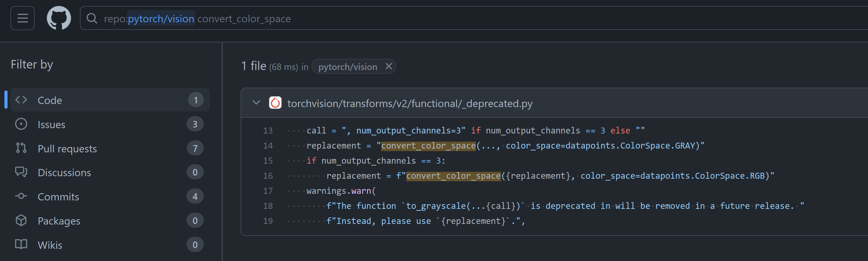The image size is (868, 261).
Task: Select the Code filter
Action: click(x=110, y=100)
